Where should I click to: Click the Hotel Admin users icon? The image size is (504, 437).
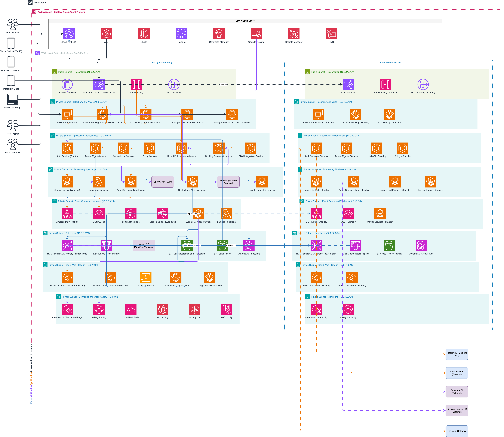coord(13,126)
